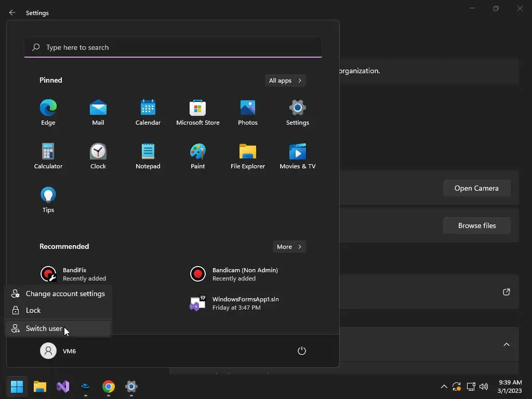Viewport: 532px width, 399px height.
Task: Open the clock and date flyout
Action: pyautogui.click(x=510, y=387)
